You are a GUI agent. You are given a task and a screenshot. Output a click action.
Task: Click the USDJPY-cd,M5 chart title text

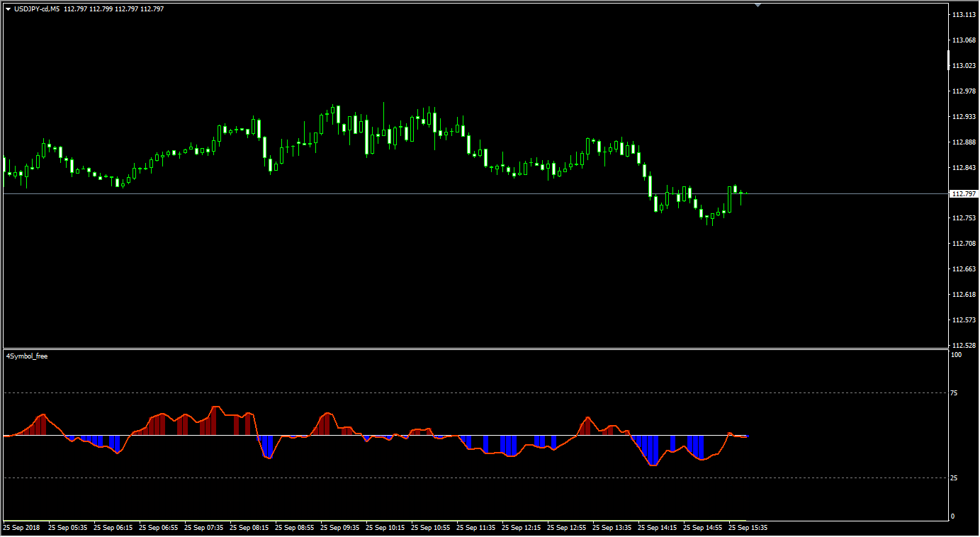pyautogui.click(x=37, y=9)
